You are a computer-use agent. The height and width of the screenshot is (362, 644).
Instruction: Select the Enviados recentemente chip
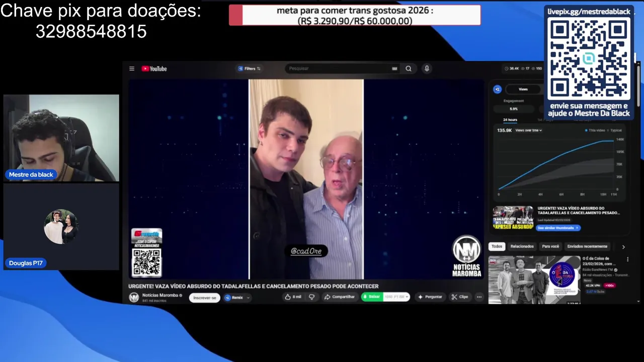(x=588, y=246)
